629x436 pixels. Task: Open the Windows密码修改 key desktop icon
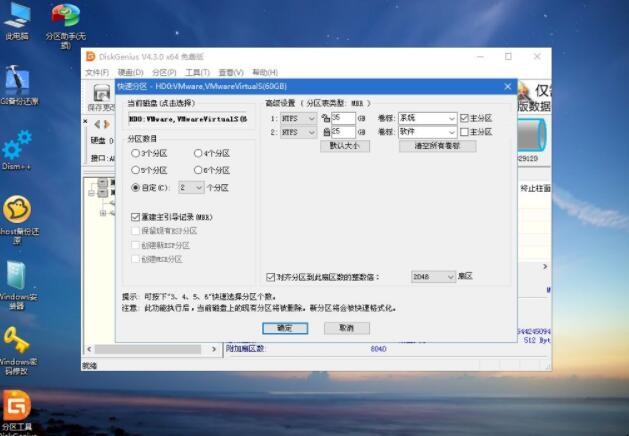pos(17,350)
